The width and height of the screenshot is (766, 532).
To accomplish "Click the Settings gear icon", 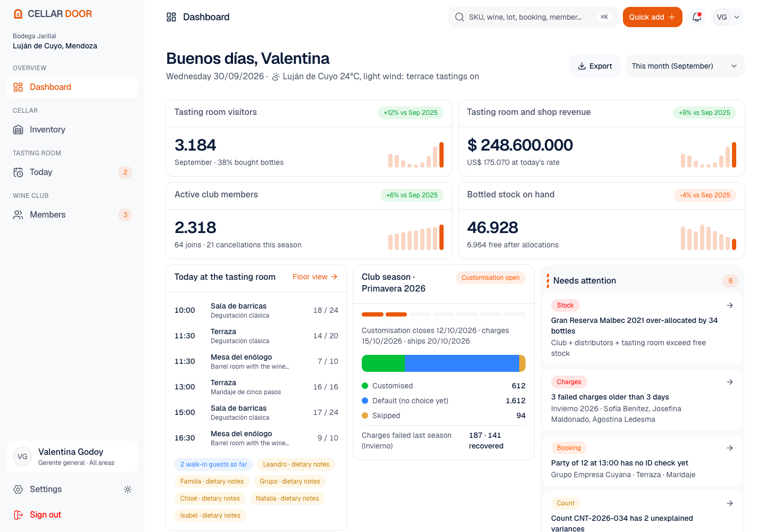I will tap(18, 489).
